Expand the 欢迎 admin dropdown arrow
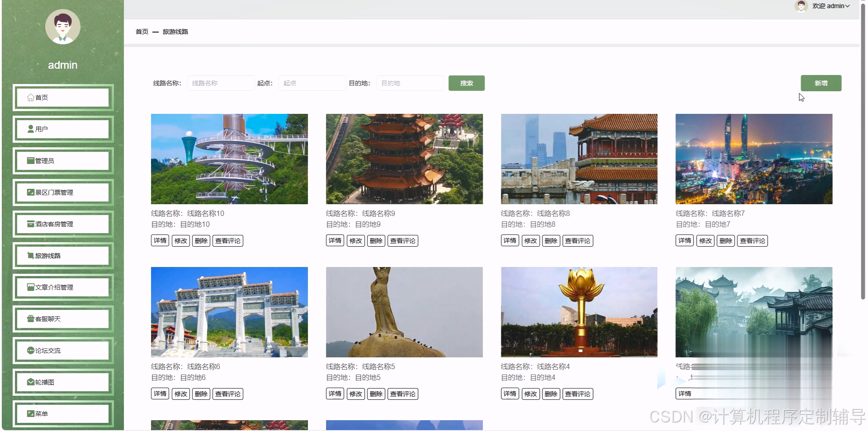The height and width of the screenshot is (431, 868). point(848,6)
